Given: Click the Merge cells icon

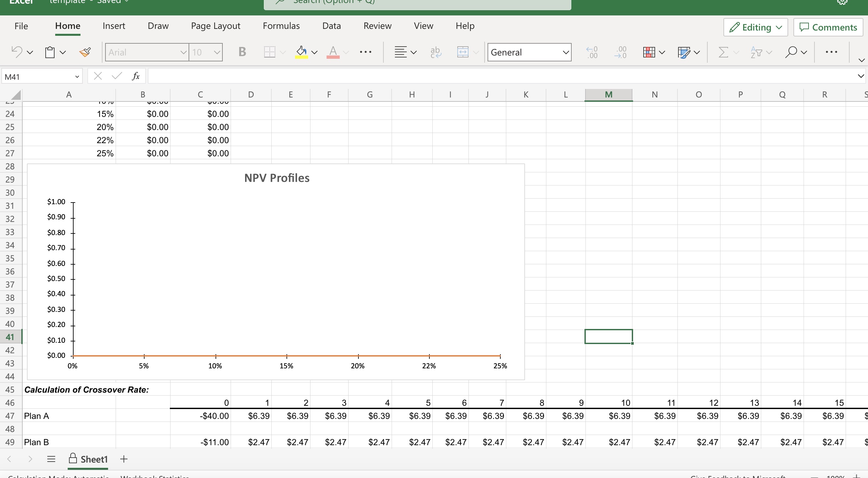Looking at the screenshot, I should pyautogui.click(x=463, y=52).
